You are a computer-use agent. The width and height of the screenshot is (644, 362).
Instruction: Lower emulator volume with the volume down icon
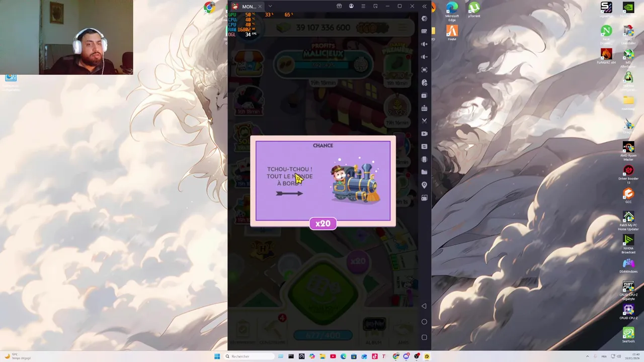424,57
